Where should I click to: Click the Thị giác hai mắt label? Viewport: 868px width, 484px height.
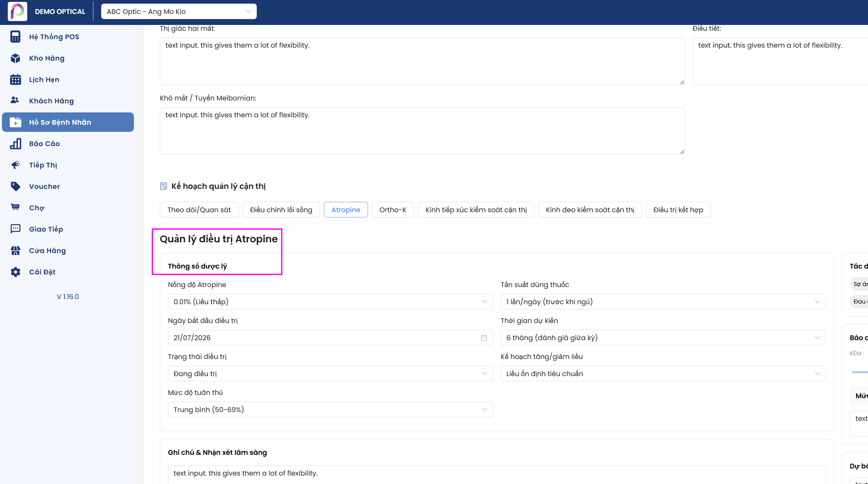pos(187,28)
